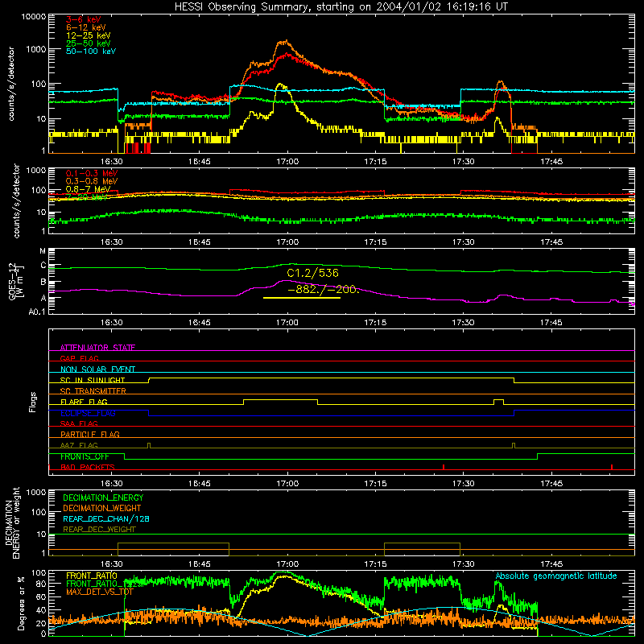Click the "Flags" vertical axis title
The image size is (644, 644).
[x=33, y=402]
